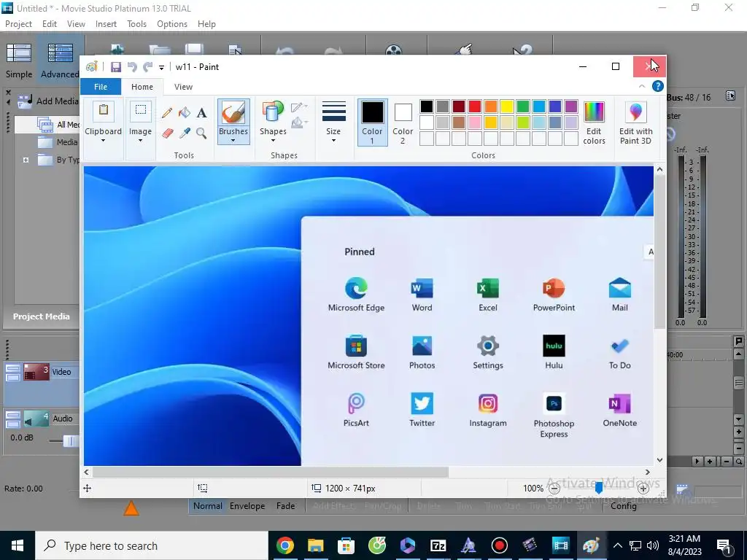Open the File tab in Paint

101,87
